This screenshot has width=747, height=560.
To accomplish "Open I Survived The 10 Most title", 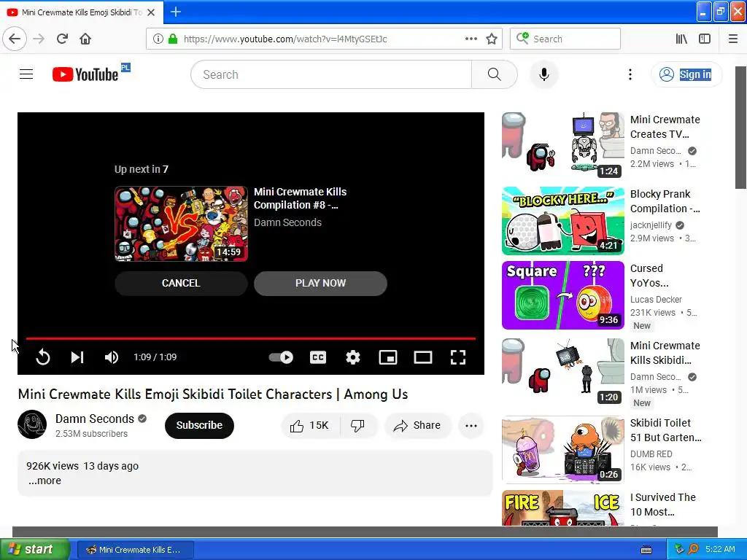I will 662,505.
